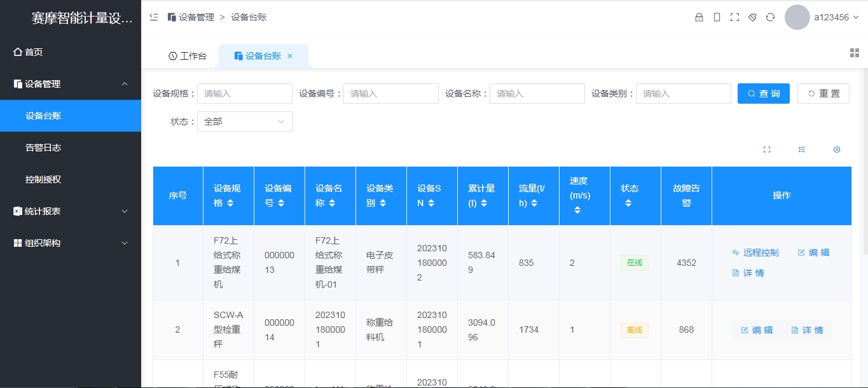Click the lock screen icon in header
Screen dimensions: 868x388
click(701, 17)
